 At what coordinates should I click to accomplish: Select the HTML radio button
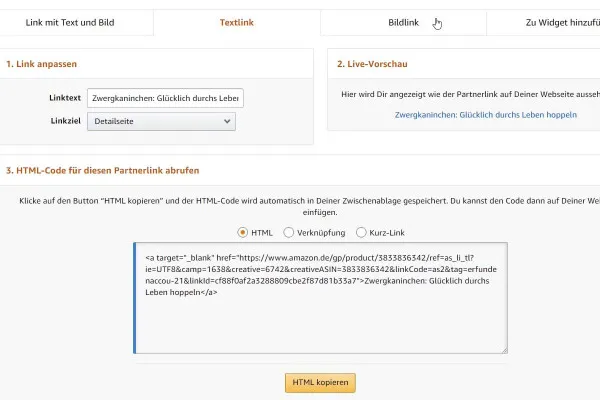243,233
